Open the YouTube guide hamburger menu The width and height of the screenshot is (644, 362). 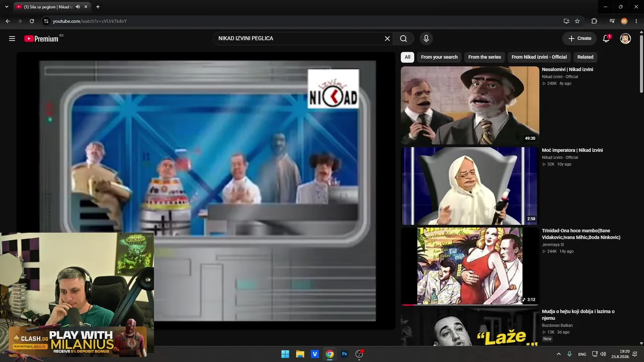pyautogui.click(x=12, y=38)
